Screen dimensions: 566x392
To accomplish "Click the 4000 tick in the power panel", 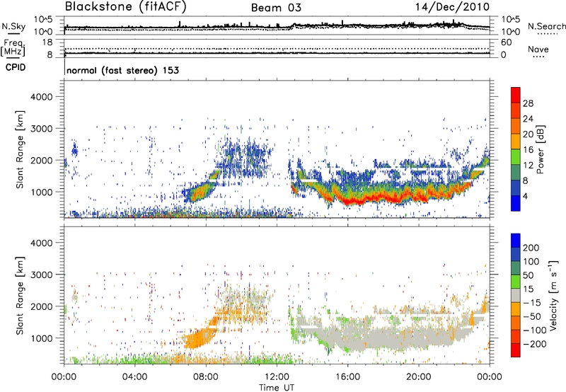I will [41, 97].
